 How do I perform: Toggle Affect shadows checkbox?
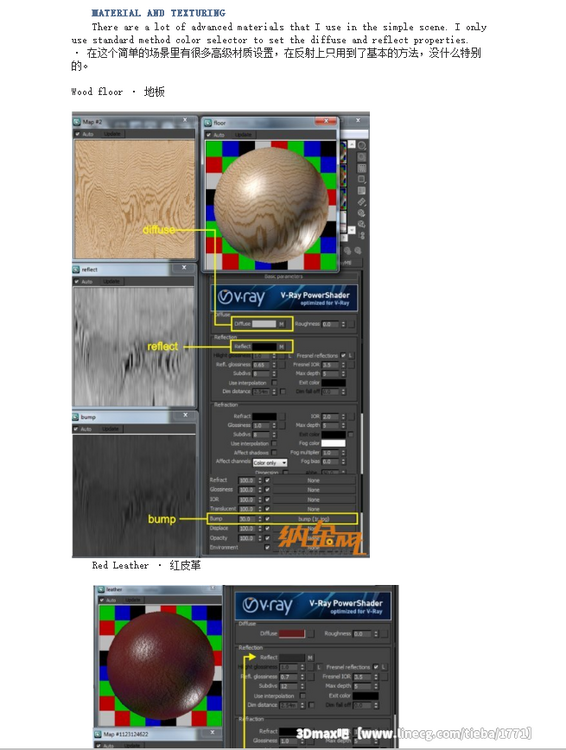[274, 452]
